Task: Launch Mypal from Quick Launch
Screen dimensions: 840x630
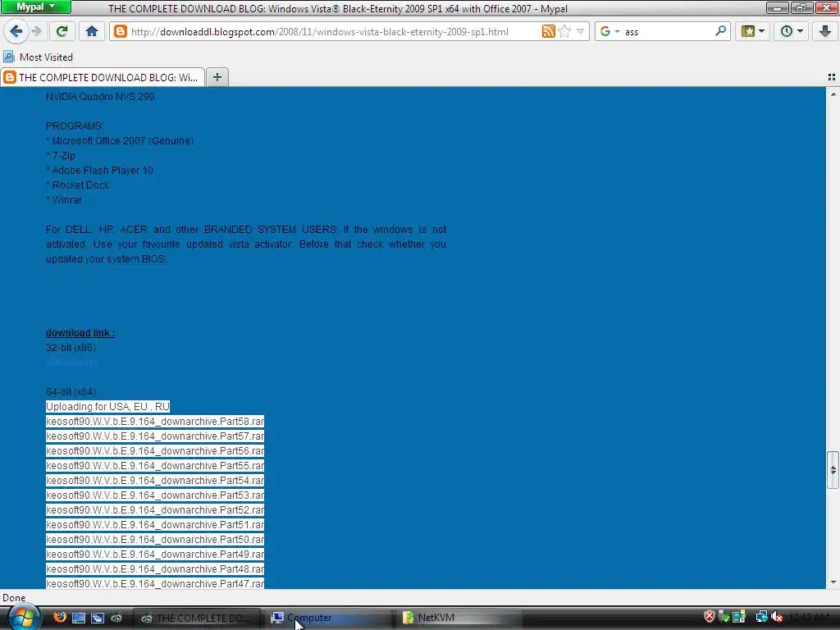Action: pyautogui.click(x=116, y=618)
